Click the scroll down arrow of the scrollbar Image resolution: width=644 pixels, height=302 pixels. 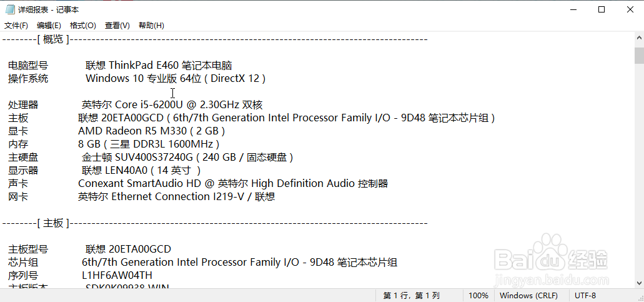pyautogui.click(x=639, y=283)
